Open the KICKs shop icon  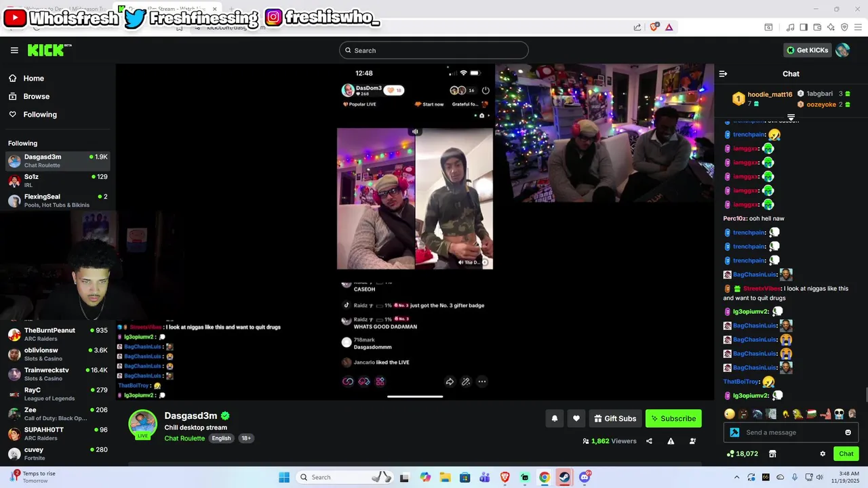(x=772, y=454)
